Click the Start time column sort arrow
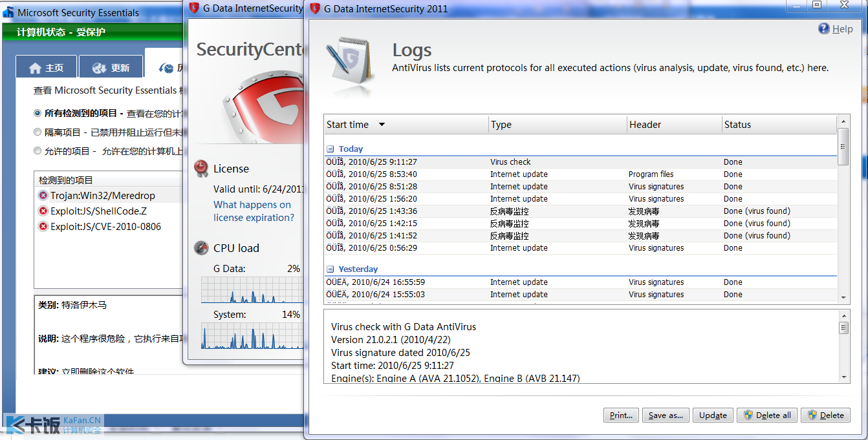The image size is (868, 440). pos(382,125)
